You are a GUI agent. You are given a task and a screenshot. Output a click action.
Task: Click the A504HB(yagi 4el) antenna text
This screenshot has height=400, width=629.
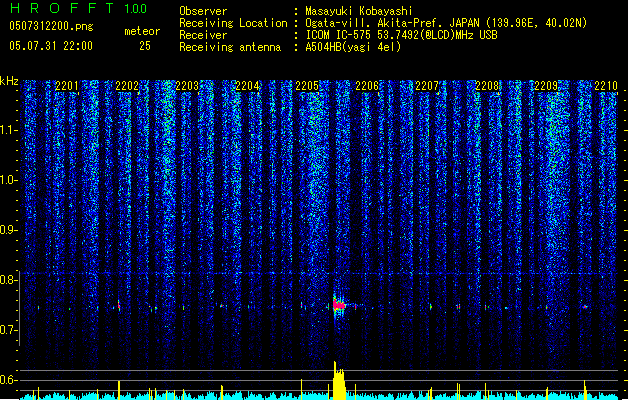point(353,47)
